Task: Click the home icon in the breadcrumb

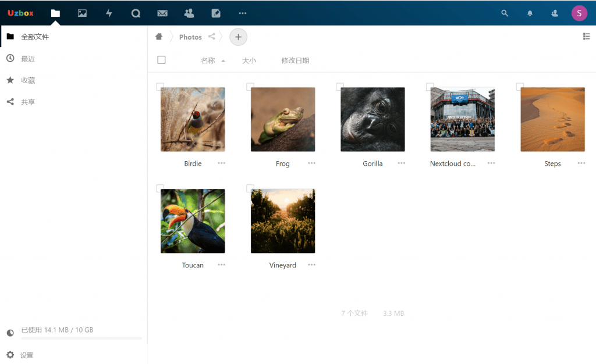Action: [x=158, y=36]
